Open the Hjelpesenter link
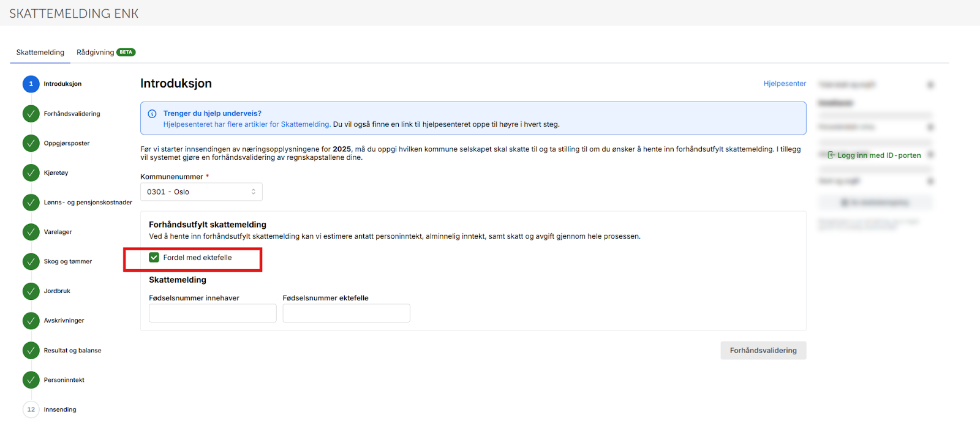 785,83
